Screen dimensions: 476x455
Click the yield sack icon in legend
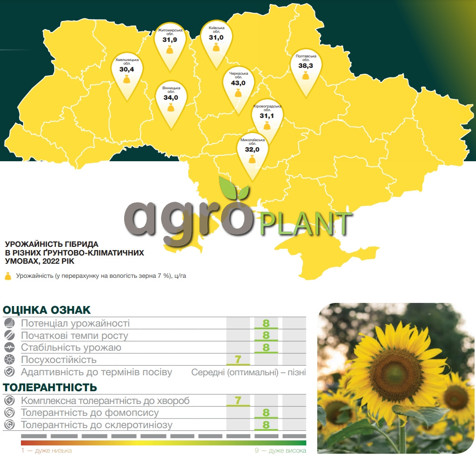(8, 276)
